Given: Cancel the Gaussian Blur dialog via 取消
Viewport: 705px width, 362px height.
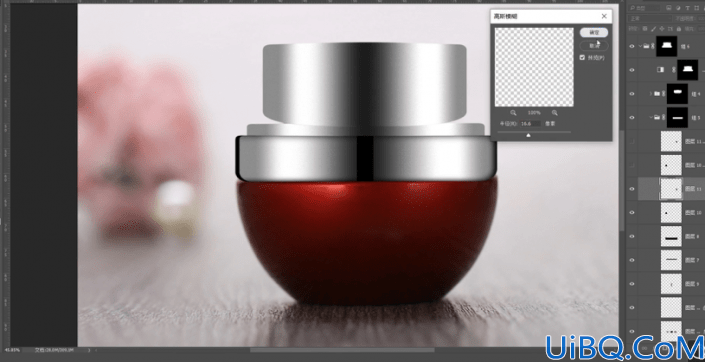Looking at the screenshot, I should pyautogui.click(x=594, y=45).
